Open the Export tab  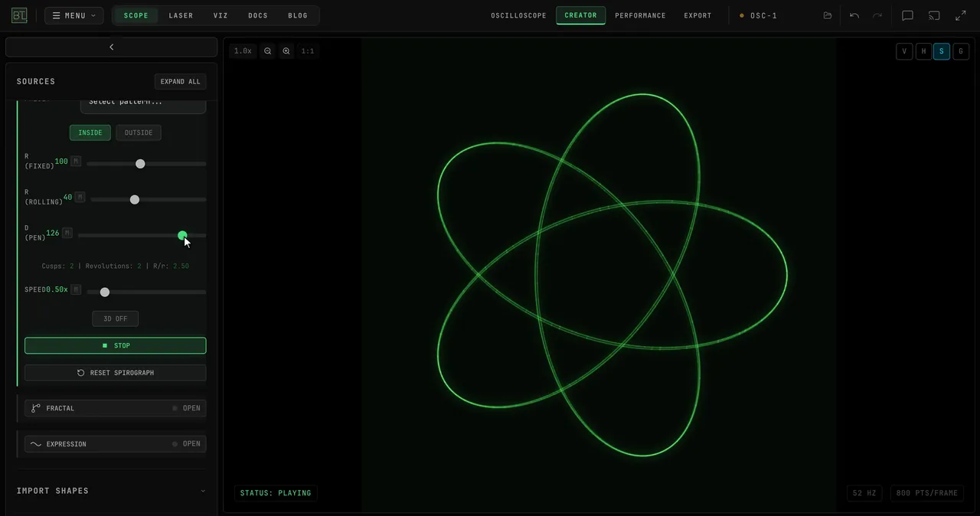698,15
